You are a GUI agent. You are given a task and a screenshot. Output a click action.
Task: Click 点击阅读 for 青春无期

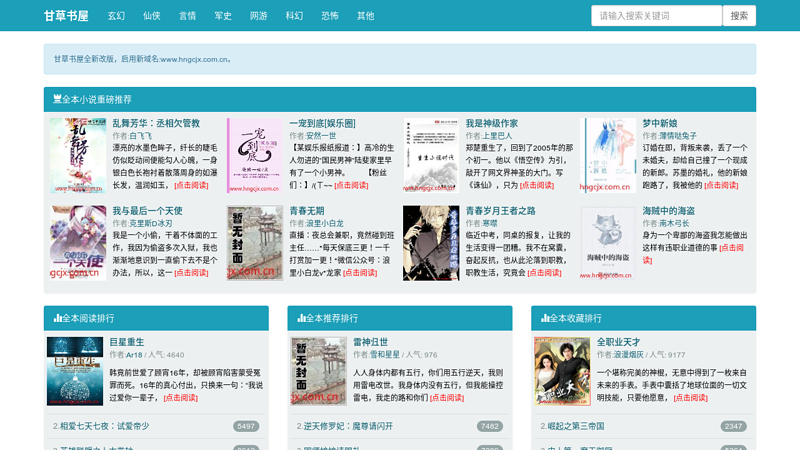[360, 272]
